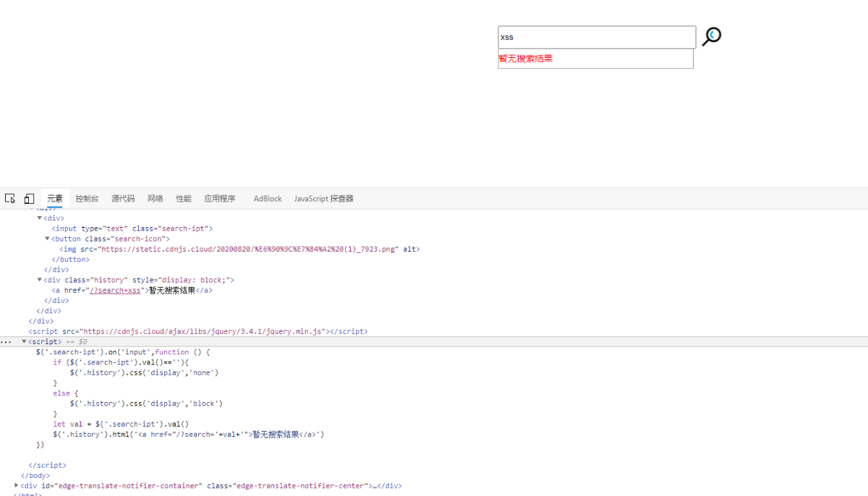Select the 性能 tab
868x496 pixels.
(x=184, y=199)
